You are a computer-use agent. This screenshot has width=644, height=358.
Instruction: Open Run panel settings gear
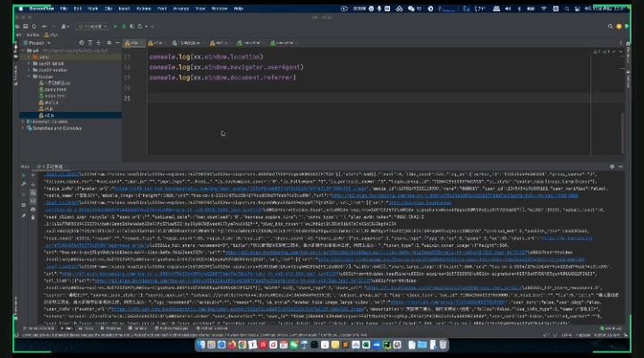click(x=612, y=166)
